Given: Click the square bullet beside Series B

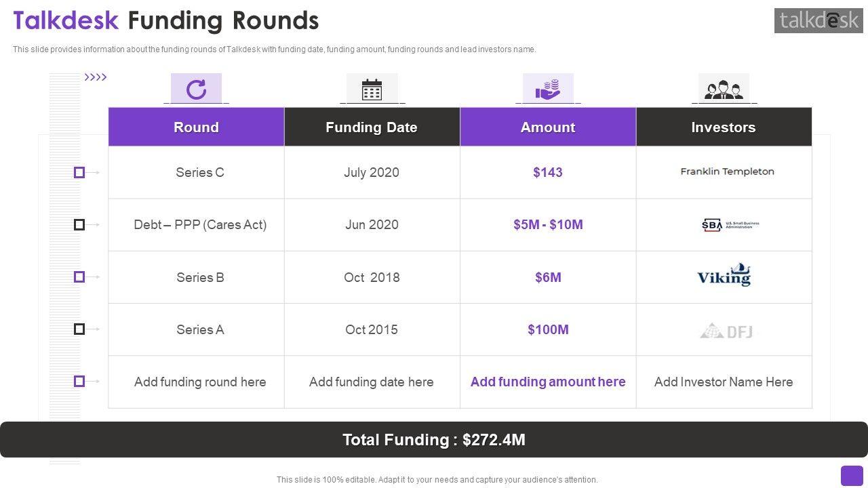Looking at the screenshot, I should [x=79, y=277].
